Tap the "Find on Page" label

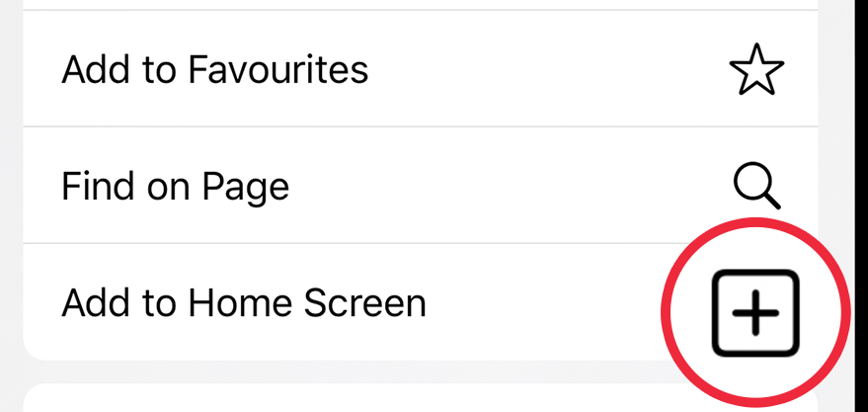pos(175,186)
